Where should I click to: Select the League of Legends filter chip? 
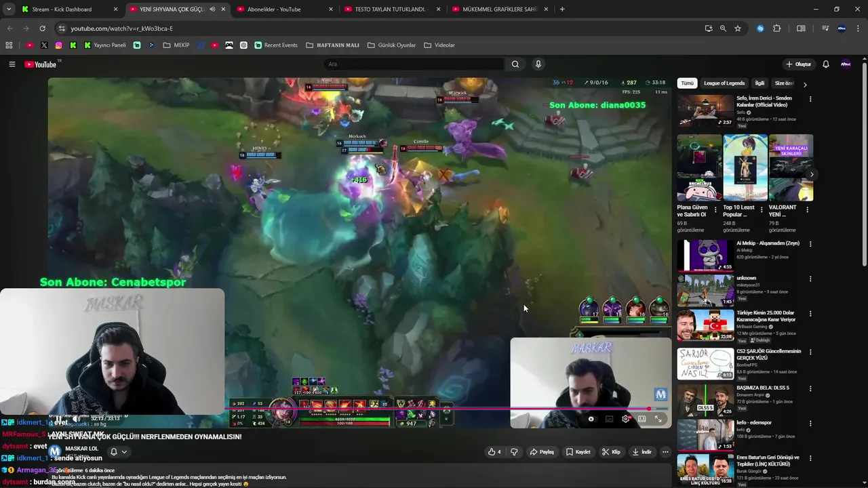click(724, 83)
